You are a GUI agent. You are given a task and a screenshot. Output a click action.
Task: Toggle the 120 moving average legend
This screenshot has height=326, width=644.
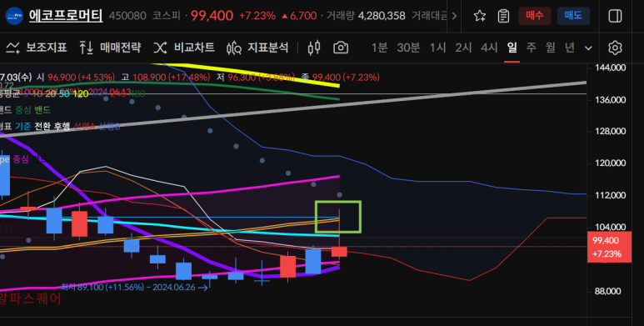coord(81,93)
